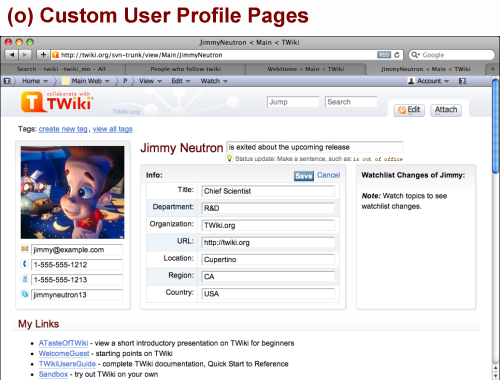
Task: Switch to WebHome < Main < TWiki tab
Action: pyautogui.click(x=306, y=69)
